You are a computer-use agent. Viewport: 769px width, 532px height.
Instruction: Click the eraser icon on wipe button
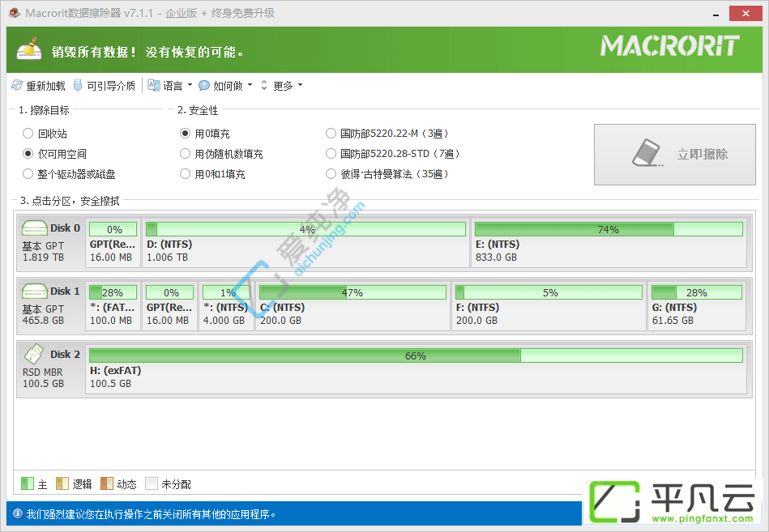tap(647, 153)
